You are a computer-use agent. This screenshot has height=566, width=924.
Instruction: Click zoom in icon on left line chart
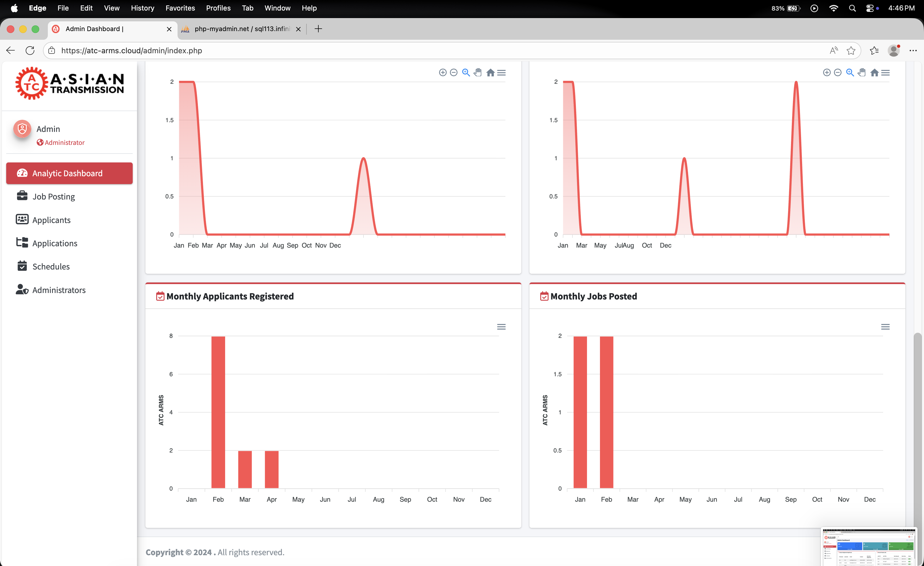(442, 72)
